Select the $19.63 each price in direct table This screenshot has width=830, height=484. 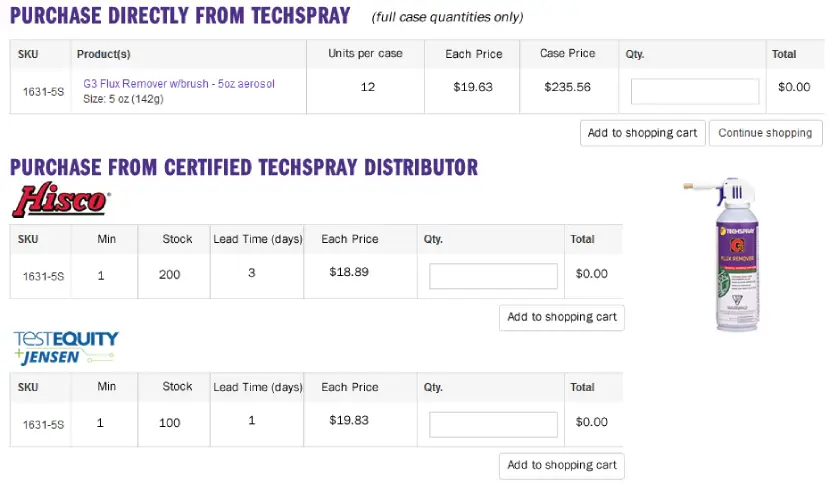pyautogui.click(x=473, y=87)
